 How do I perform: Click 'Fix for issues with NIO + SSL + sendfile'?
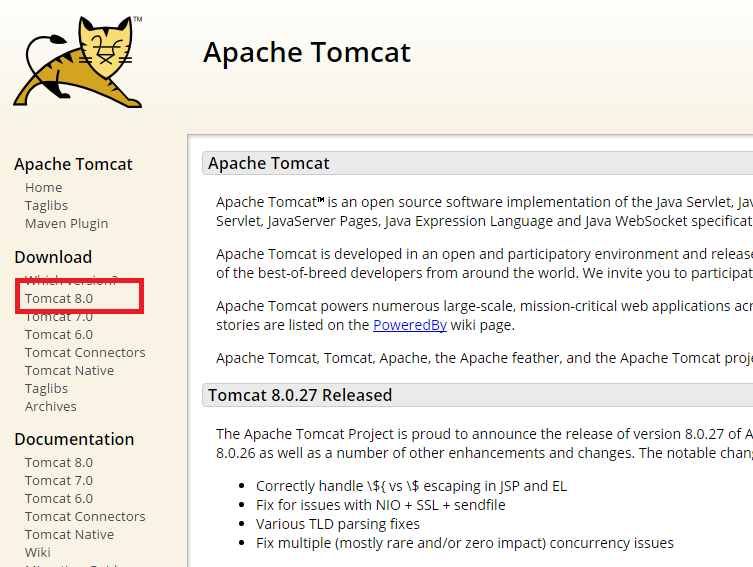(x=381, y=505)
